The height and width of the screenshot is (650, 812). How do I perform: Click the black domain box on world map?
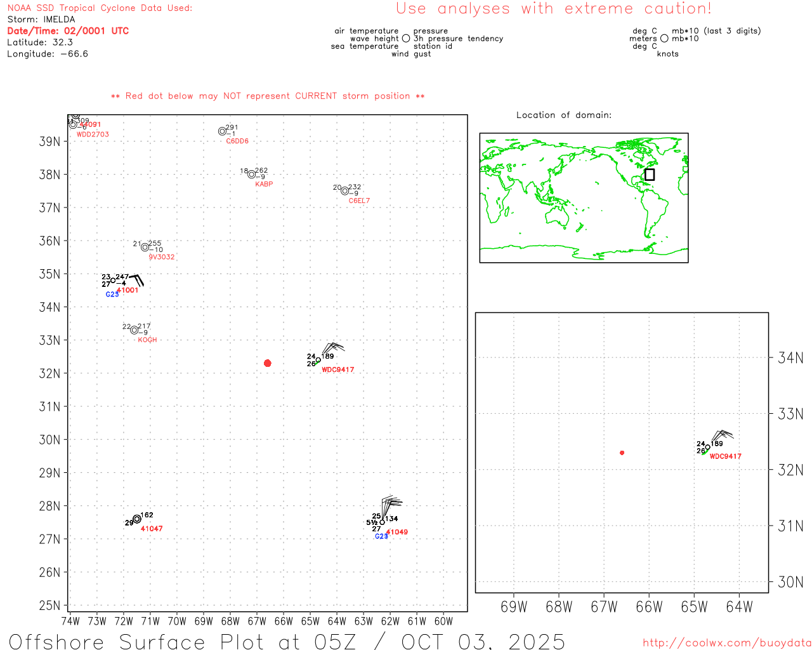click(649, 175)
